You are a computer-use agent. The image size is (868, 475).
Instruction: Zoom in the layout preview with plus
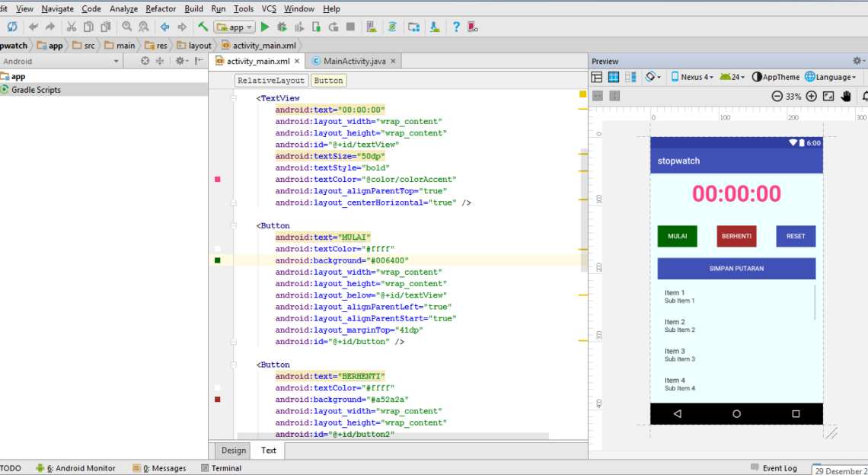[x=811, y=96]
